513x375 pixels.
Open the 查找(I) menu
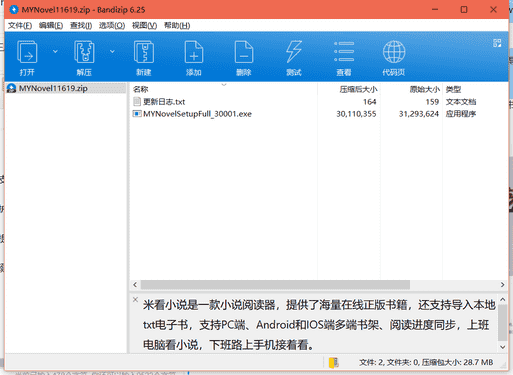point(81,26)
